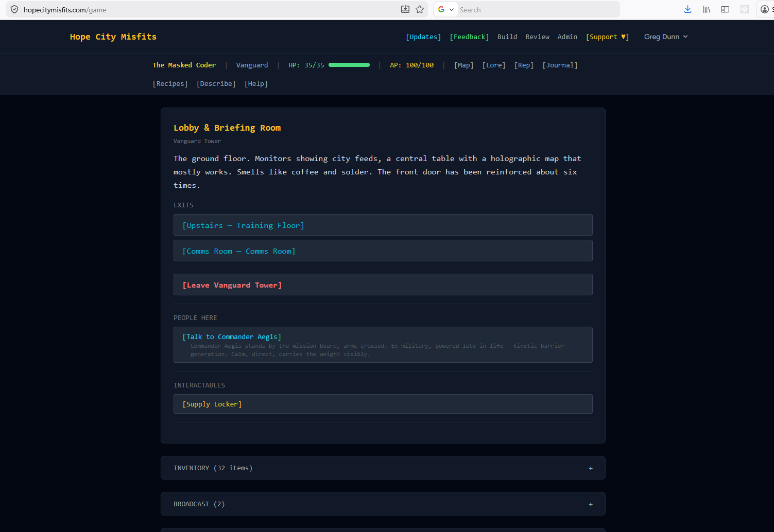Open the Journal

point(560,65)
